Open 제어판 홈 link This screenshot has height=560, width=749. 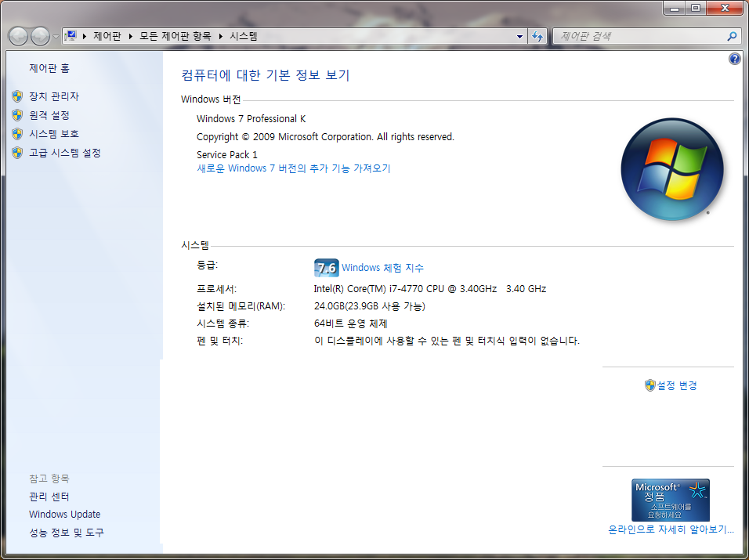click(49, 68)
